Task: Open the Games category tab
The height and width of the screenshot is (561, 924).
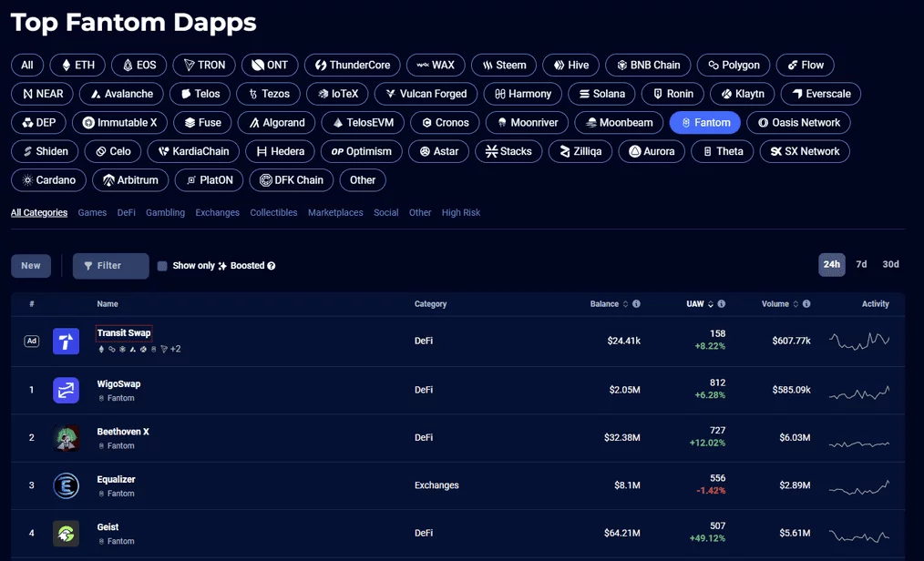Action: click(x=92, y=212)
